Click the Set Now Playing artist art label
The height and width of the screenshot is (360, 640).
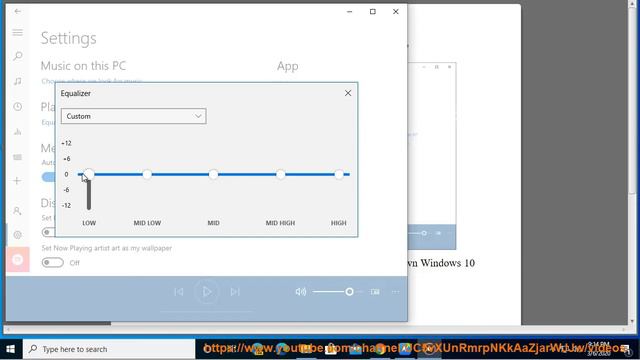[107, 248]
